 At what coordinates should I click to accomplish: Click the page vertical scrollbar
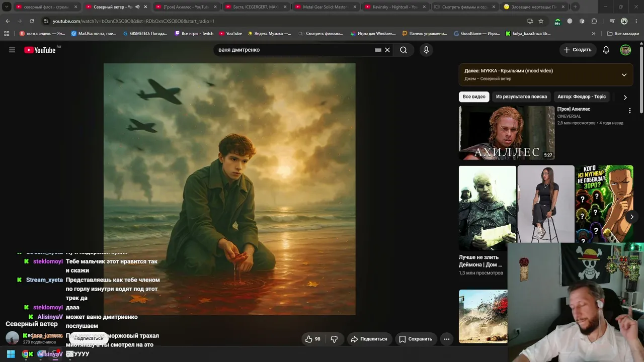coord(641,79)
